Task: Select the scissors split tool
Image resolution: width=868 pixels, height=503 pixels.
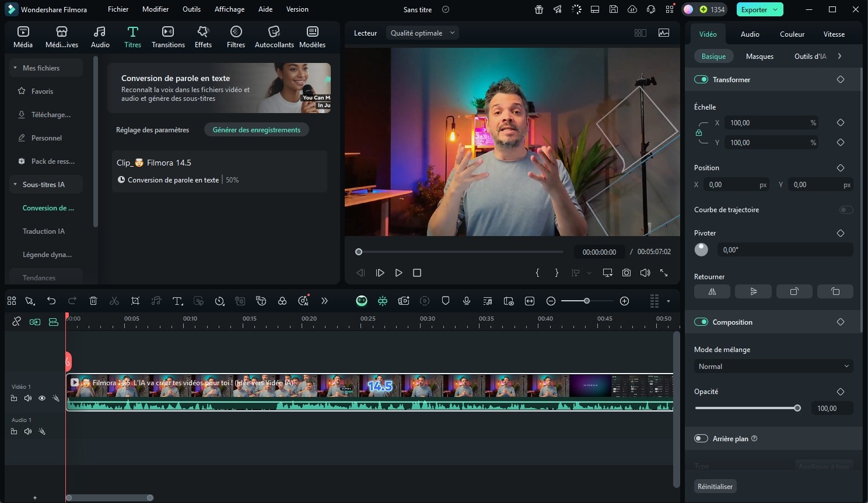Action: click(x=114, y=301)
